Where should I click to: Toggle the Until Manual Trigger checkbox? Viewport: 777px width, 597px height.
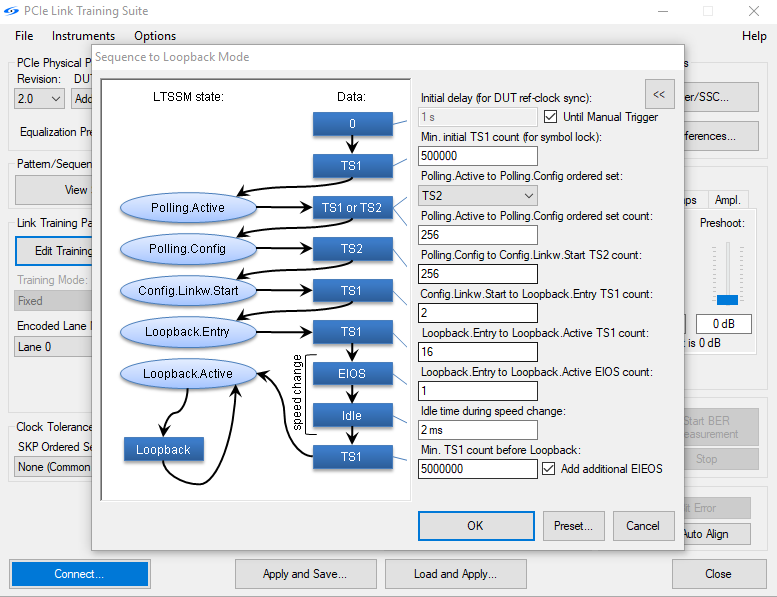coord(550,117)
